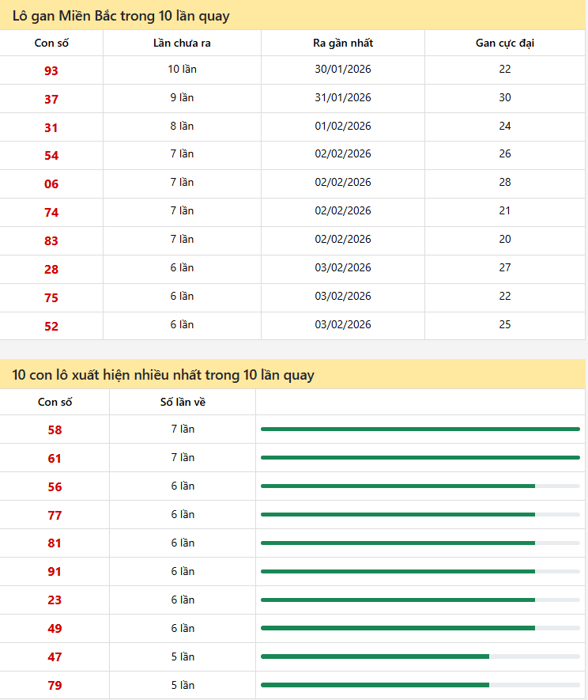Viewport: 588px width, 700px height.
Task: Click the green progress bar for number 58
Action: pyautogui.click(x=420, y=429)
